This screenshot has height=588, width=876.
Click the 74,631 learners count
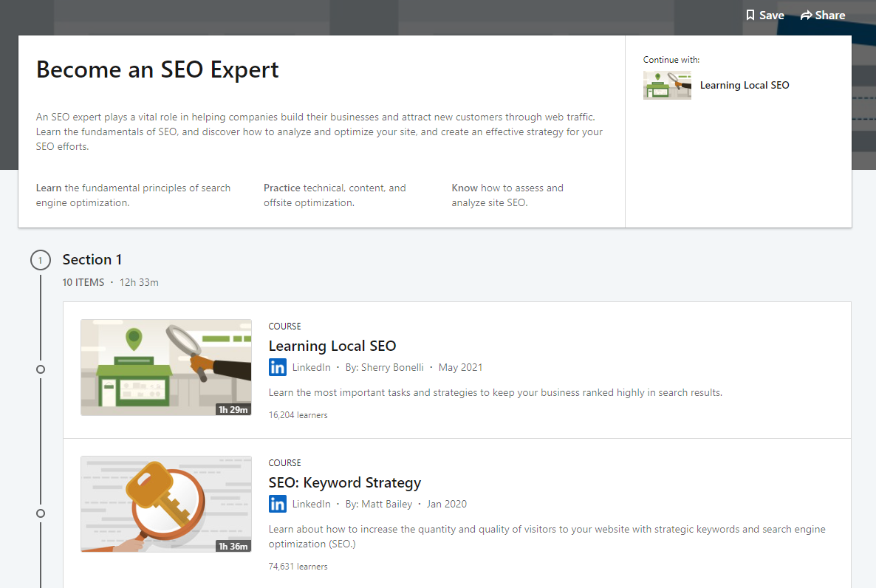(298, 566)
